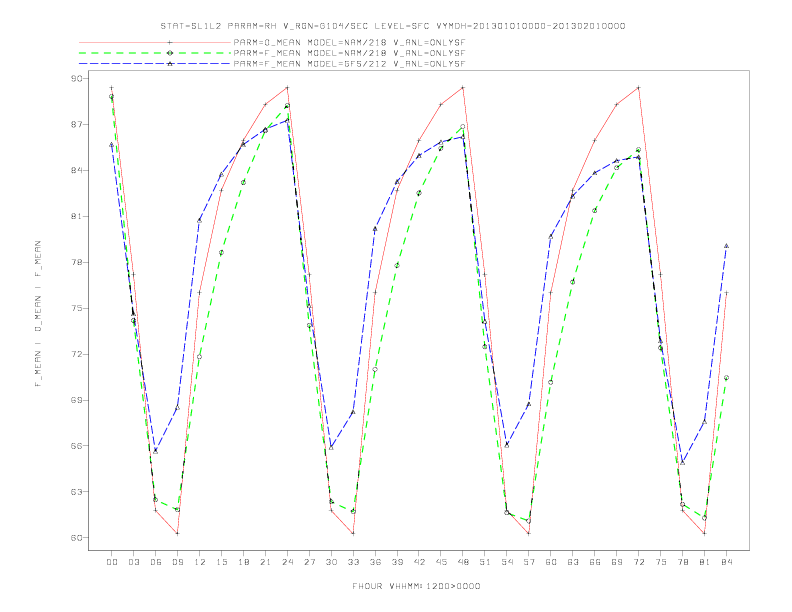Image resolution: width=792 pixels, height=612 pixels.
Task: Click the green circle data point at hour 84
Action: 726,378
